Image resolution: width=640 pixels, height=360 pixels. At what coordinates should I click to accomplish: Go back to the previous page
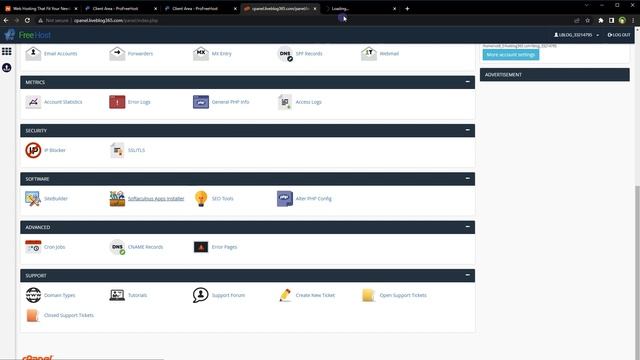click(x=6, y=20)
